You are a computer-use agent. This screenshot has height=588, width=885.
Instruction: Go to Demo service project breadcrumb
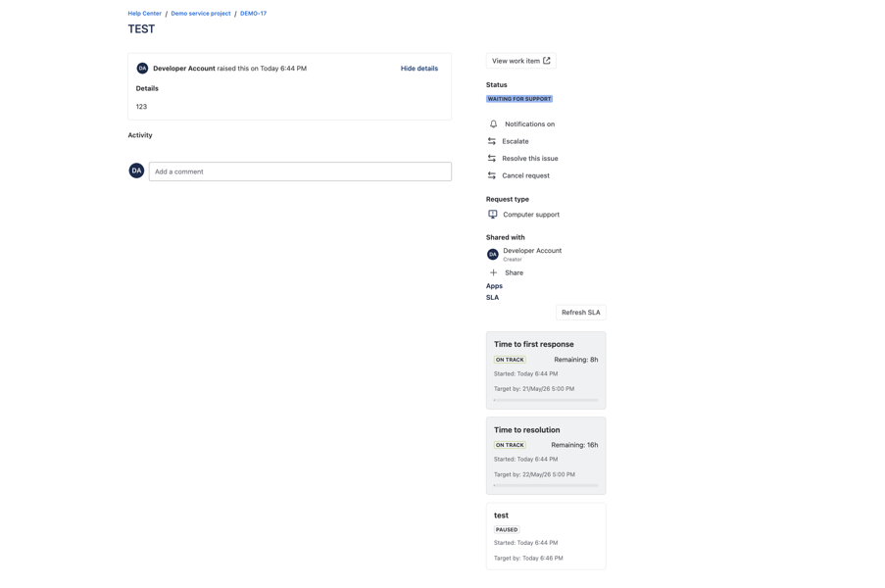[x=200, y=13]
